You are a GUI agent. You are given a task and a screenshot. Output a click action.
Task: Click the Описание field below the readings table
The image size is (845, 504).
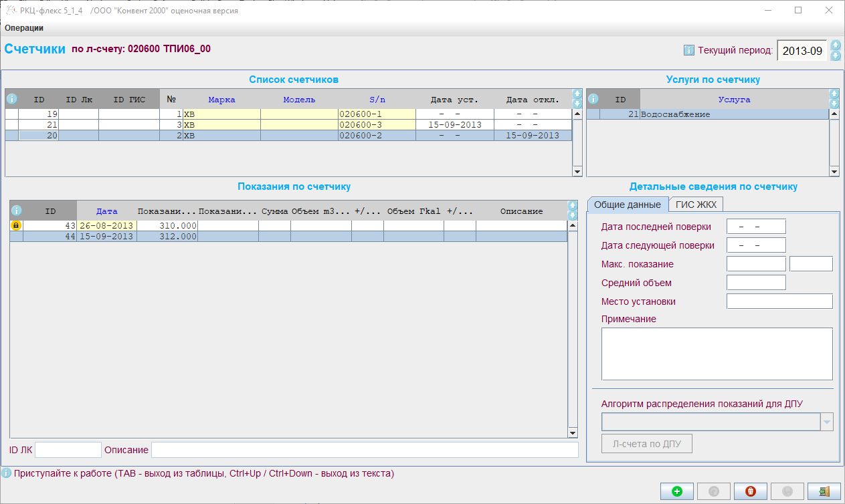[x=365, y=450]
